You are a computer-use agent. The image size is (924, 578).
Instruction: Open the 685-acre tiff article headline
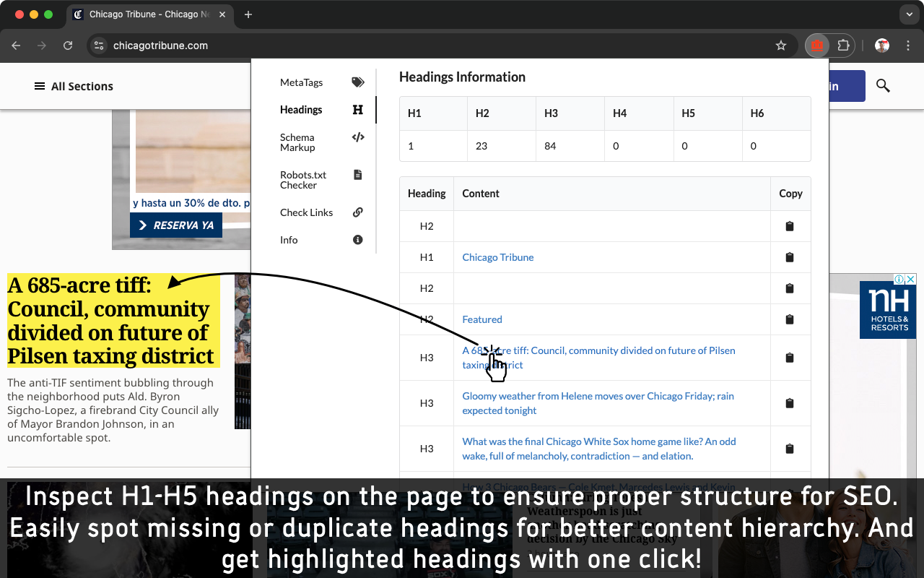113,320
